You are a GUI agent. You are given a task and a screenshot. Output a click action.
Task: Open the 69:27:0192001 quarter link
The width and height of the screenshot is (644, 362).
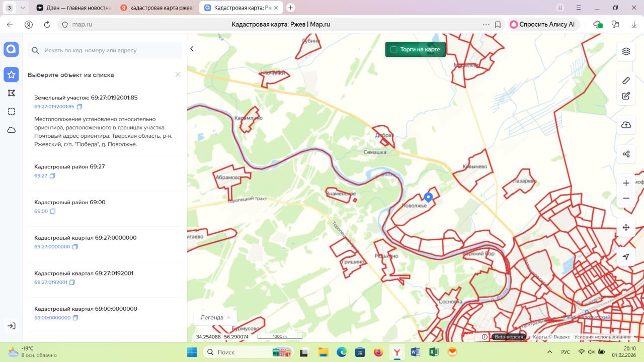point(50,283)
